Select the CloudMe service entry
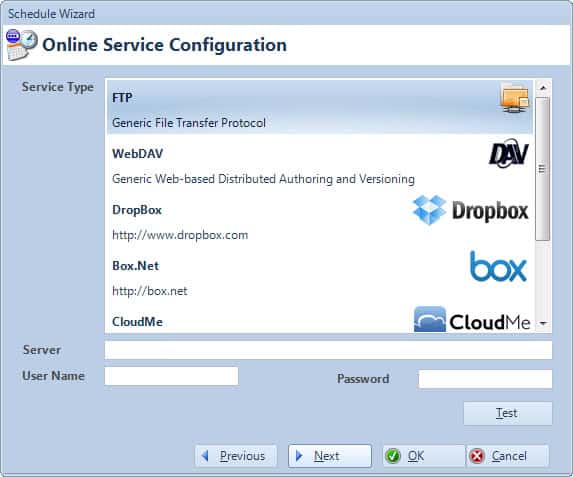This screenshot has height=477, width=573. pos(319,318)
